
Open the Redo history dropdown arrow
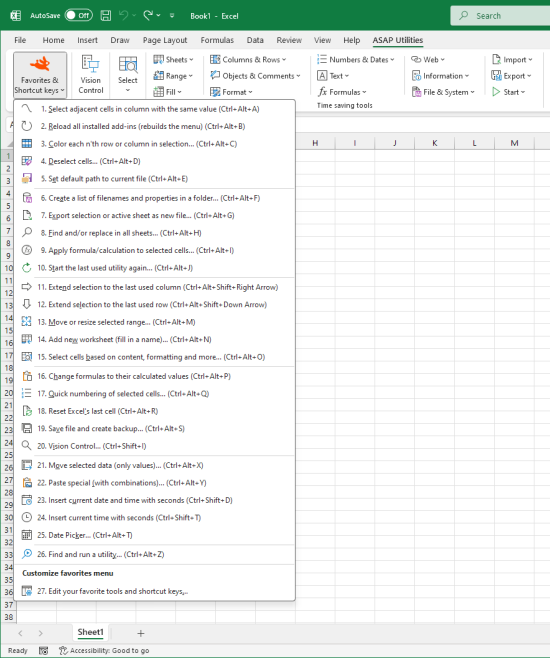159,16
